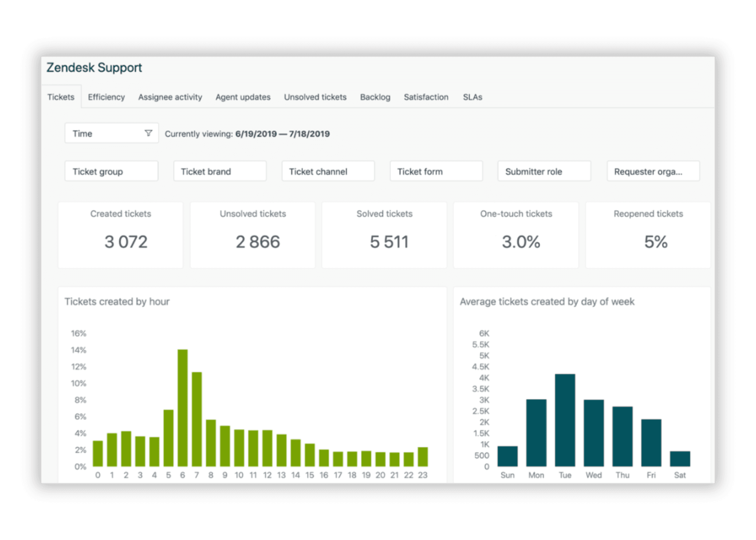Open the Ticket group filter
756x540 pixels.
[x=111, y=171]
